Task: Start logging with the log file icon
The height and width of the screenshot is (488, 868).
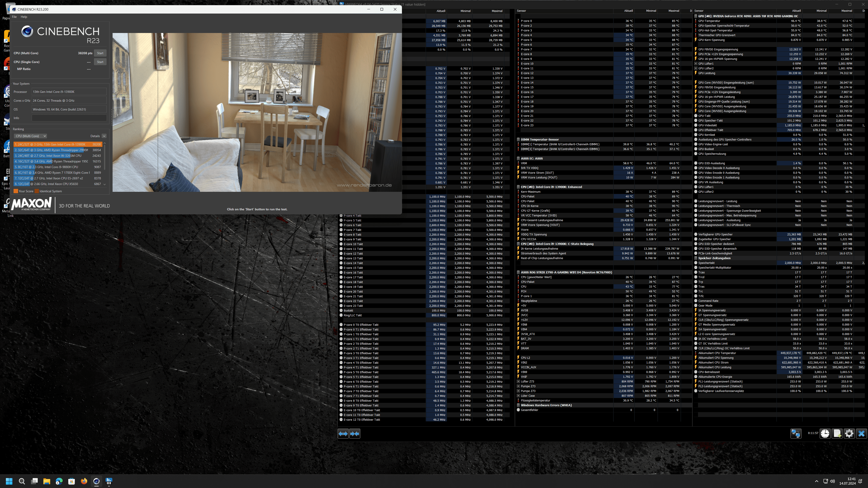Action: [x=837, y=434]
